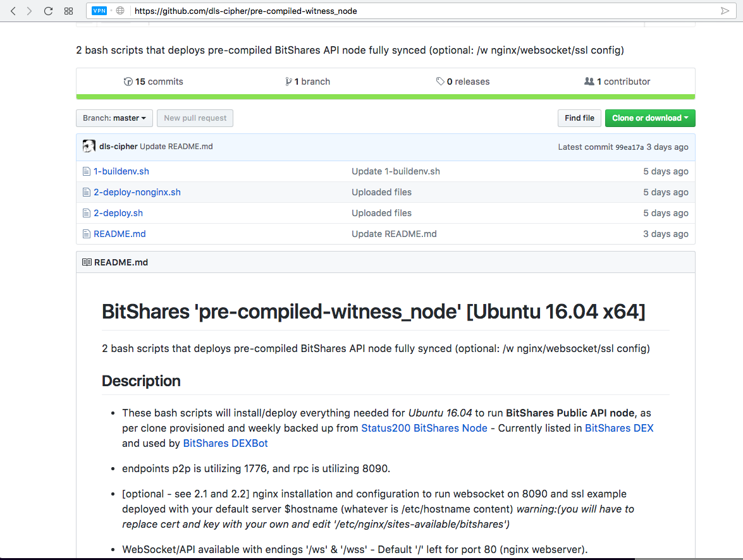Click the New pull request button
The image size is (743, 560).
(195, 118)
